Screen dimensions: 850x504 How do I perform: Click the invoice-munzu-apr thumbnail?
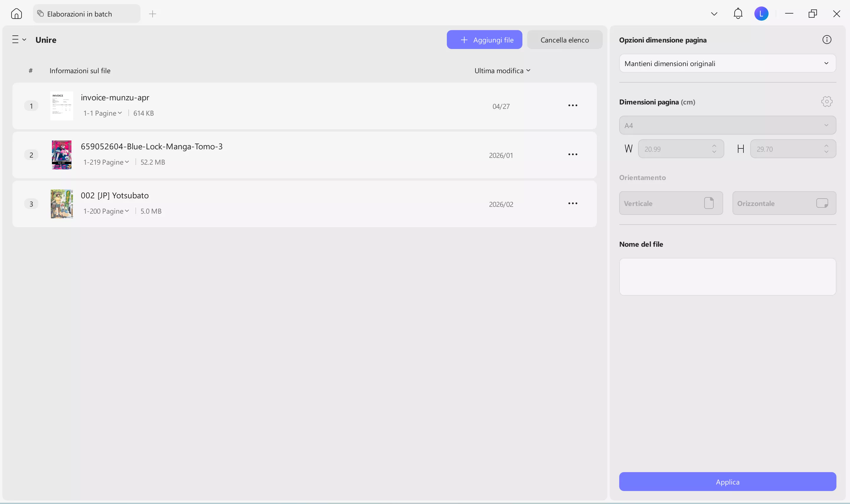click(x=61, y=106)
